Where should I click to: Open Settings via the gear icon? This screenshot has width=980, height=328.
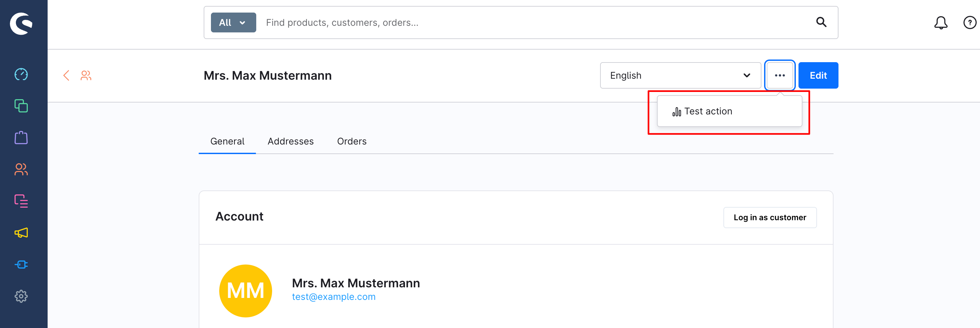21,296
